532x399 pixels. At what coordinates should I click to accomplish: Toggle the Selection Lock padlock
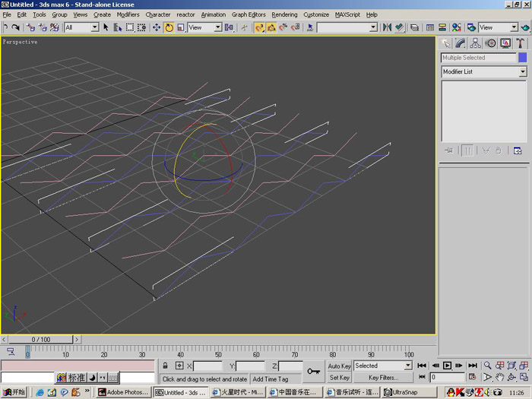(x=165, y=366)
